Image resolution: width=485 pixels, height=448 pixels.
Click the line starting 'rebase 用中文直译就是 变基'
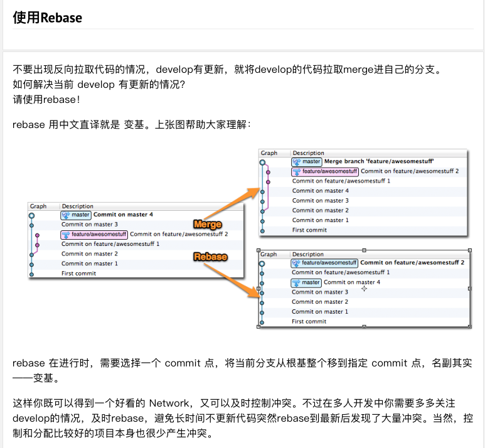click(x=132, y=125)
